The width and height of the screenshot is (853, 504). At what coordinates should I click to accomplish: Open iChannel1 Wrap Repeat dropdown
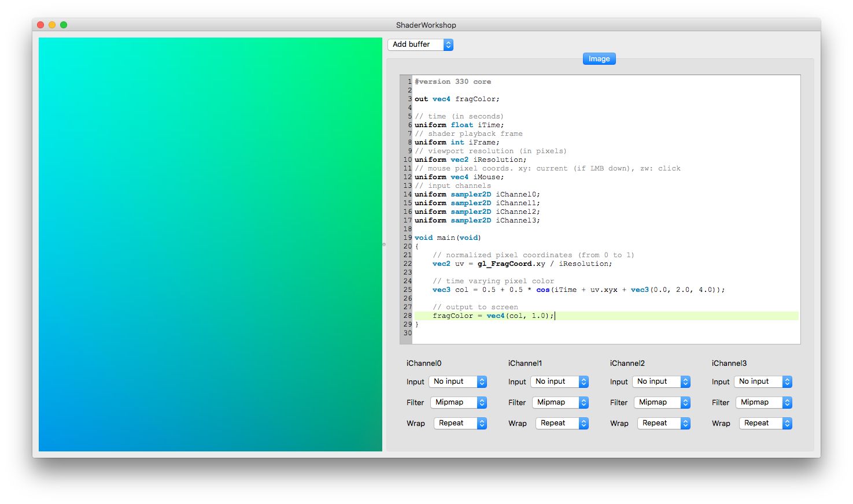(562, 423)
